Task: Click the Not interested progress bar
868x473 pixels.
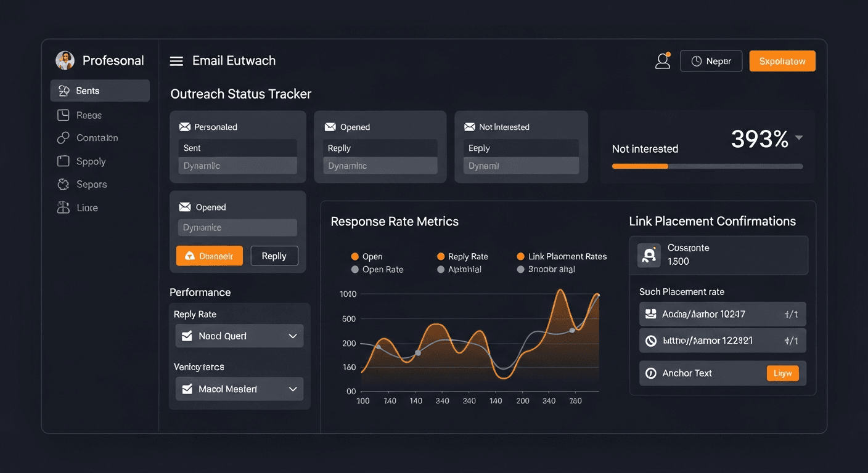Action: tap(707, 166)
